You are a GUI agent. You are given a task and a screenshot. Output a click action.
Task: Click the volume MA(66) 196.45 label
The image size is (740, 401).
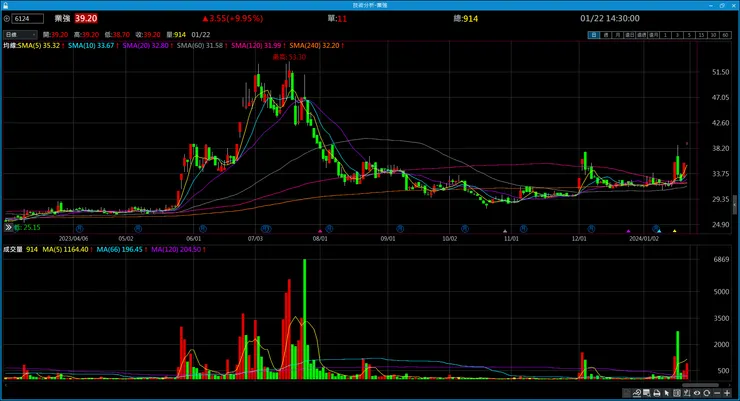pyautogui.click(x=119, y=249)
